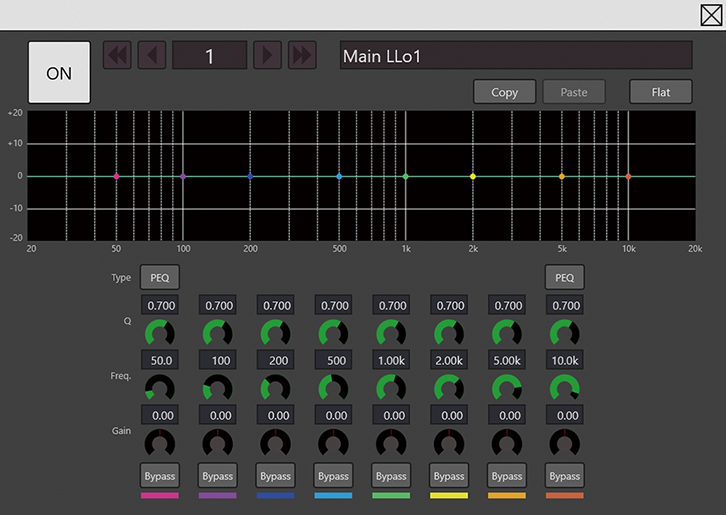
Task: Bypass the 10k orange-red band
Action: (565, 476)
